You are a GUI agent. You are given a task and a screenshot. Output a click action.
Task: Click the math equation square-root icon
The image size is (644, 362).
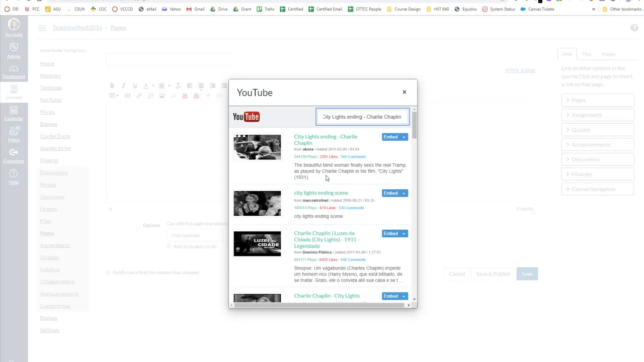tap(174, 96)
